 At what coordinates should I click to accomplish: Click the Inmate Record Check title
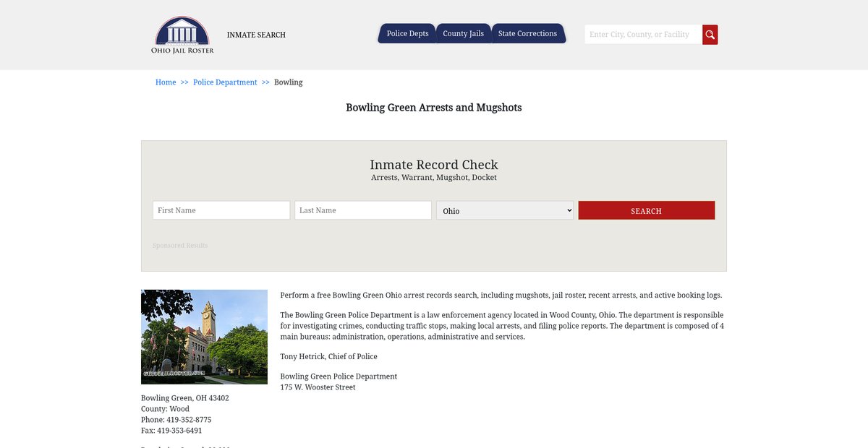pyautogui.click(x=433, y=165)
